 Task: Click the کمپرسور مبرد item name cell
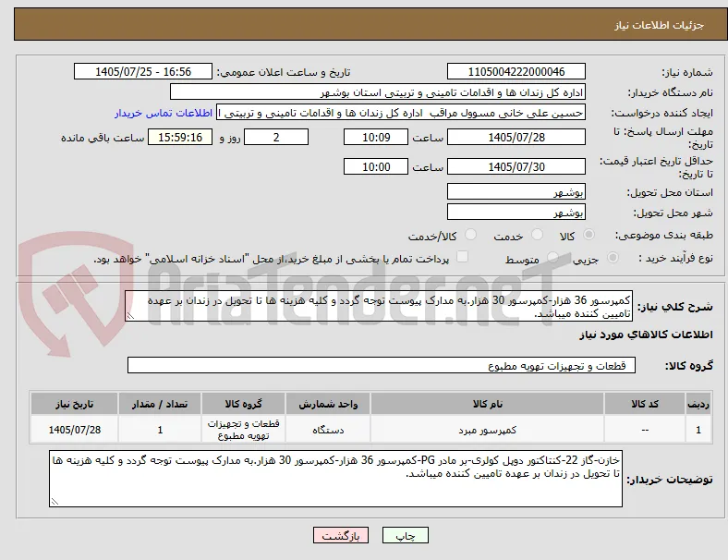tap(487, 430)
